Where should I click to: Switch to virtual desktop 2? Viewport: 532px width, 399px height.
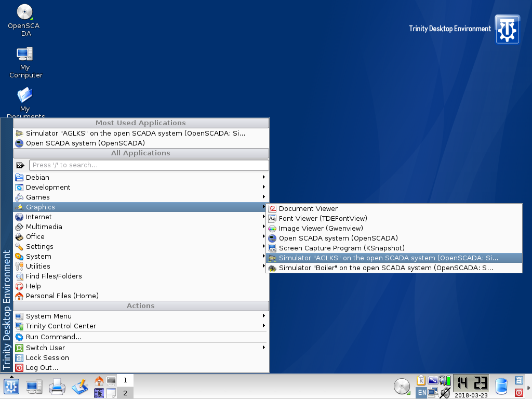[125, 393]
